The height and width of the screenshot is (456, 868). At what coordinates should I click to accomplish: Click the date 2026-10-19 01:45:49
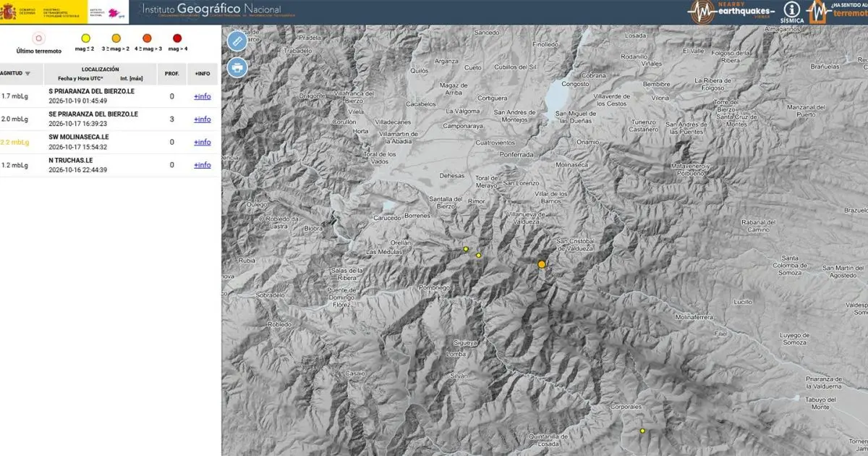(77, 101)
